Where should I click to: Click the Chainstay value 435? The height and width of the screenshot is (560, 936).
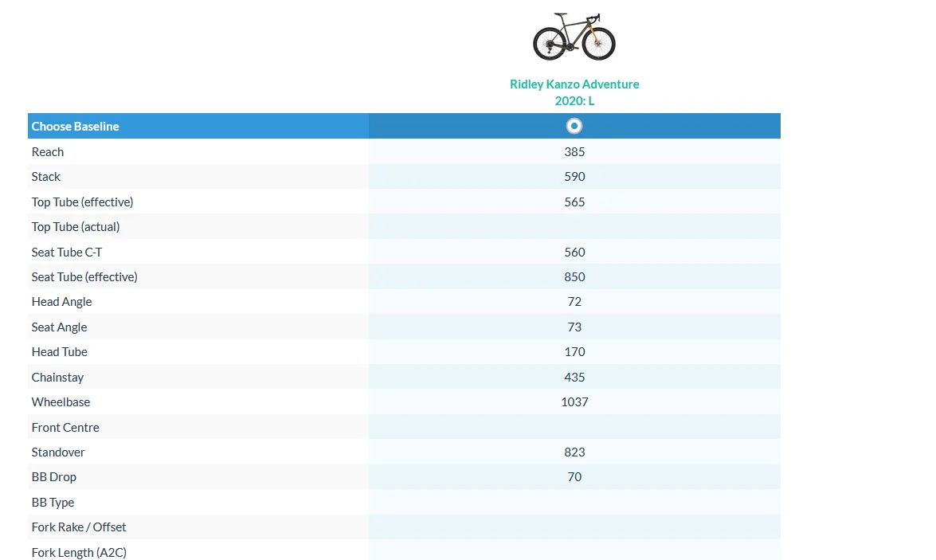point(574,378)
